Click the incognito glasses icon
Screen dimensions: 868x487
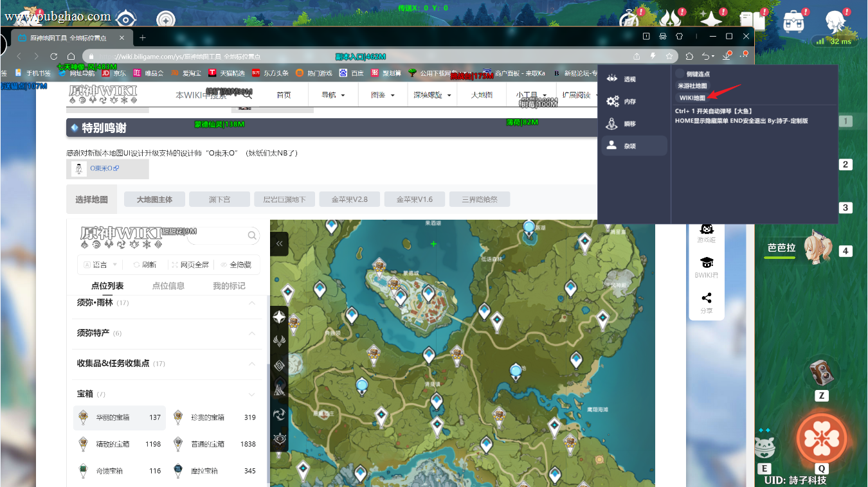point(663,37)
